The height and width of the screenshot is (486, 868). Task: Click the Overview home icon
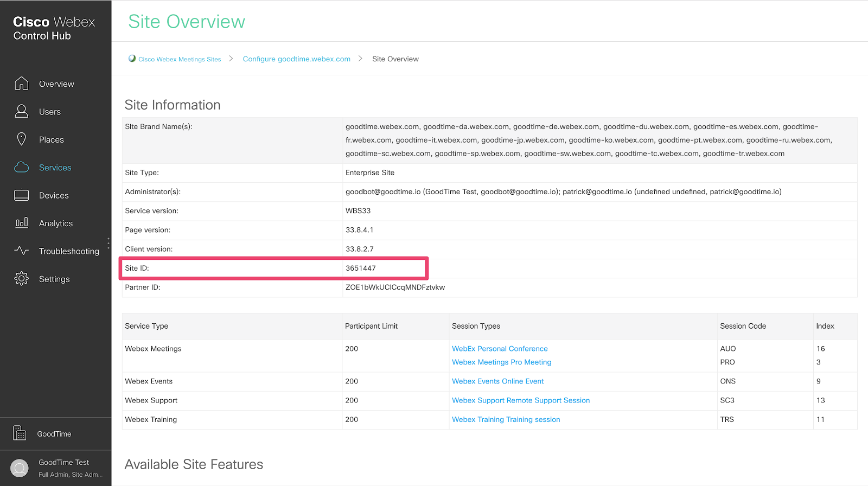(x=22, y=84)
